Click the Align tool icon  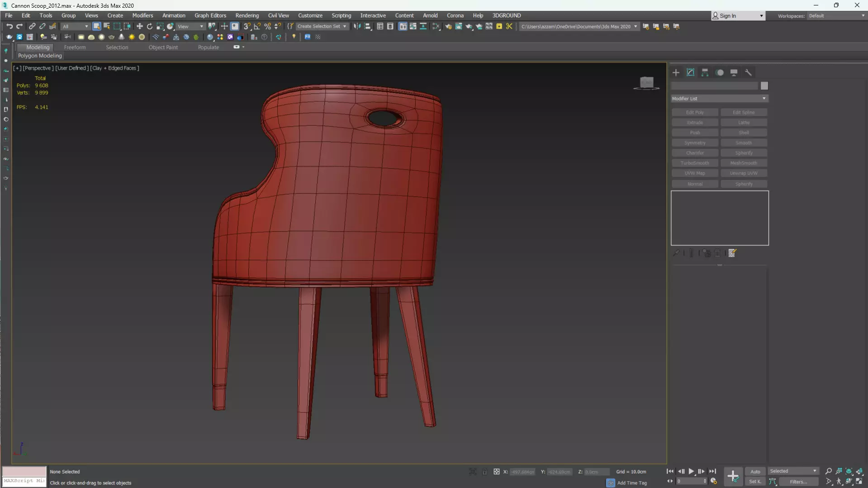(x=368, y=27)
